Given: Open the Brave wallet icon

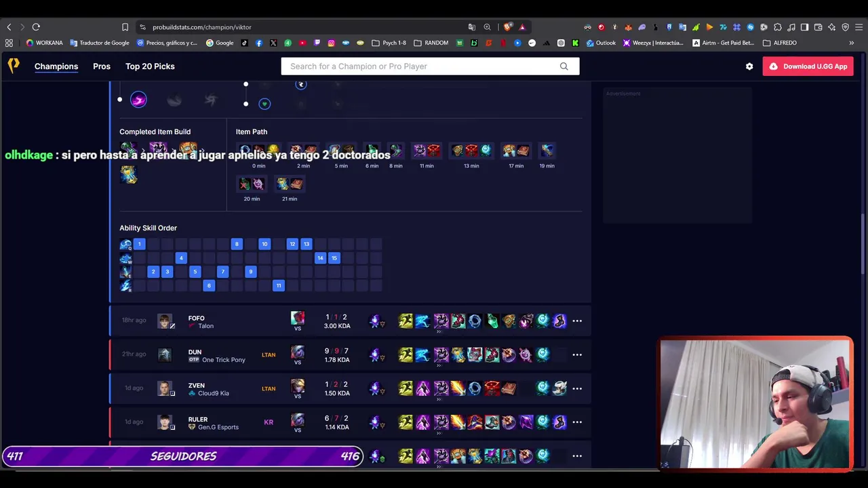Looking at the screenshot, I should point(818,27).
